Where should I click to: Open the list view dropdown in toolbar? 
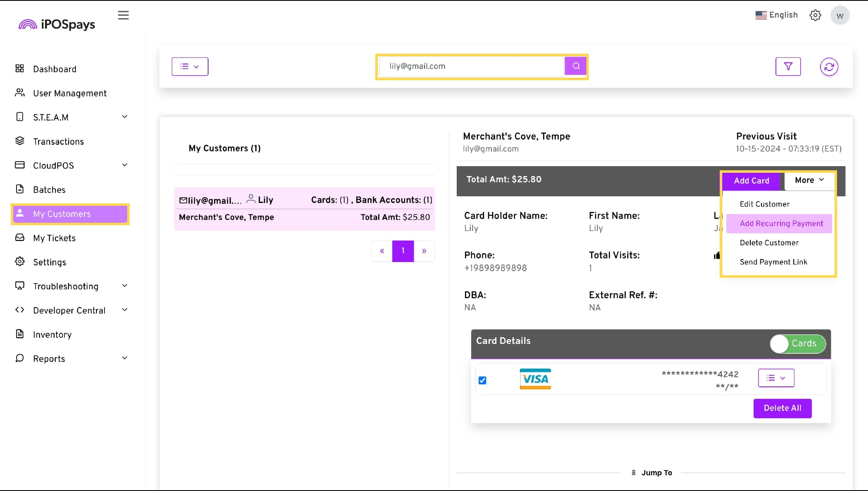pos(190,67)
